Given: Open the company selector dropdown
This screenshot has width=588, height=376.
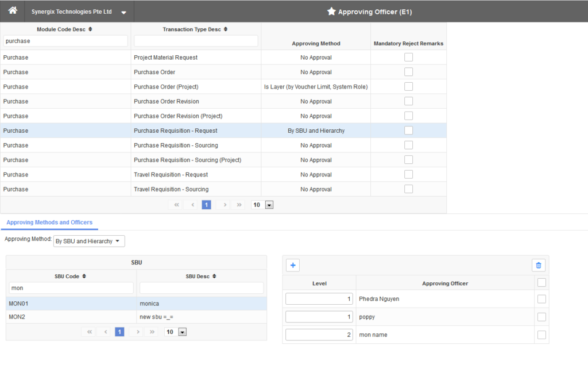Looking at the screenshot, I should click(123, 10).
